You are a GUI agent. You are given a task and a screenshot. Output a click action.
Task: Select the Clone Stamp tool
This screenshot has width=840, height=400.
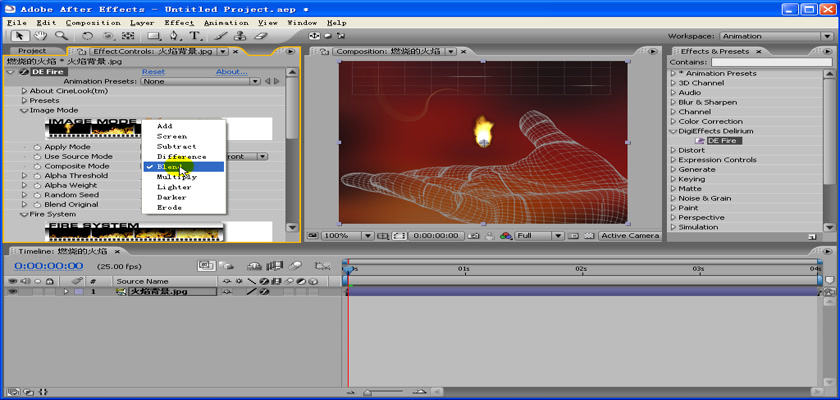[240, 36]
